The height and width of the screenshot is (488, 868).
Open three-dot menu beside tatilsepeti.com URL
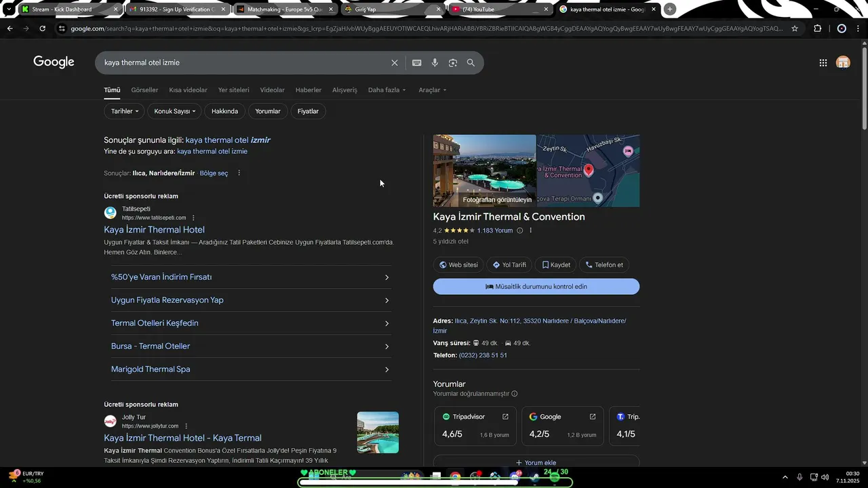point(193,218)
